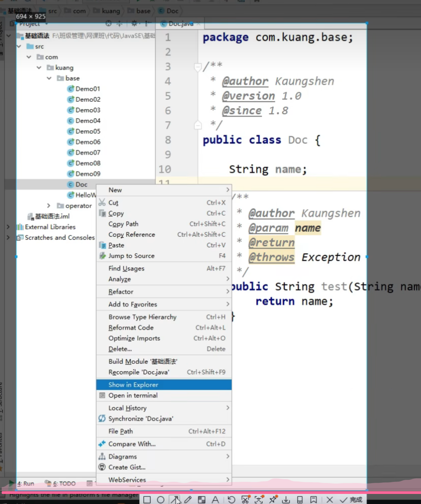Choose Create Gist...
Viewport: 421px width, 504px height.
(164, 467)
